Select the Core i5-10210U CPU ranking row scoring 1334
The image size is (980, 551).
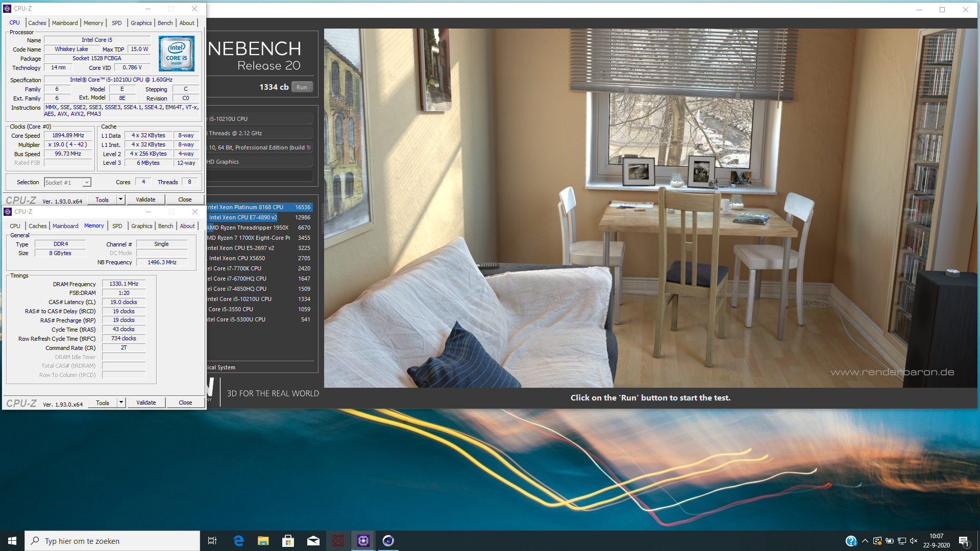click(259, 299)
